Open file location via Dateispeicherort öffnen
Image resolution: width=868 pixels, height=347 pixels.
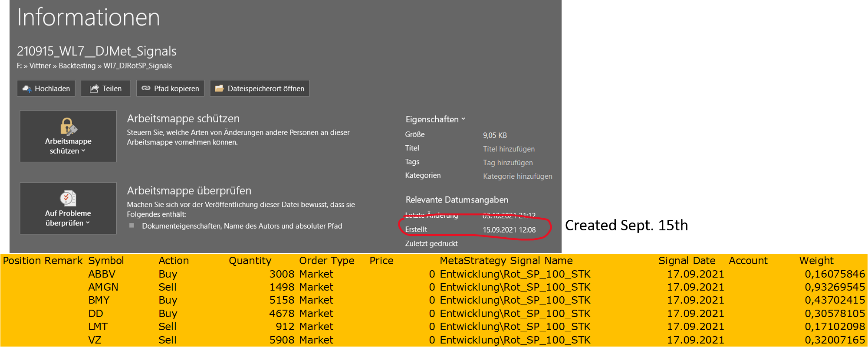(x=260, y=88)
